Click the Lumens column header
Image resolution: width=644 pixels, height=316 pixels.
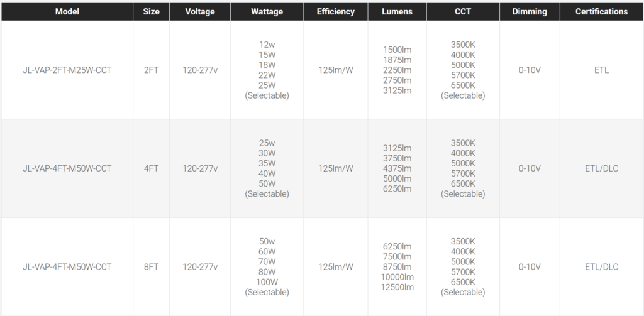(397, 11)
